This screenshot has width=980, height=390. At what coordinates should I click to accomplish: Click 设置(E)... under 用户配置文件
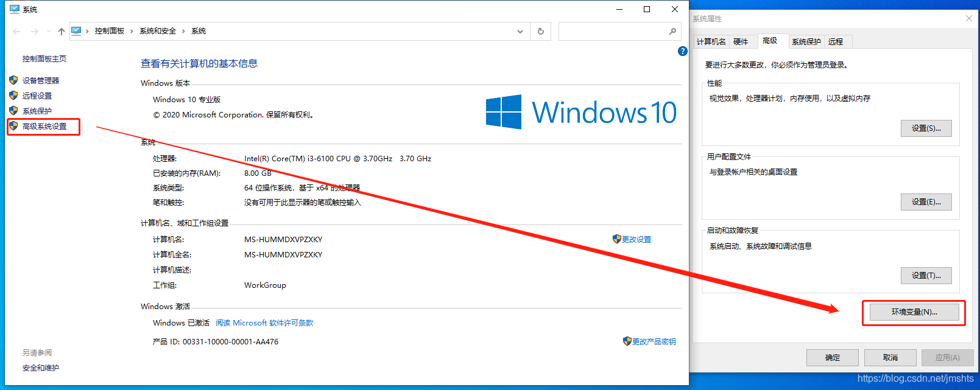[x=926, y=202]
